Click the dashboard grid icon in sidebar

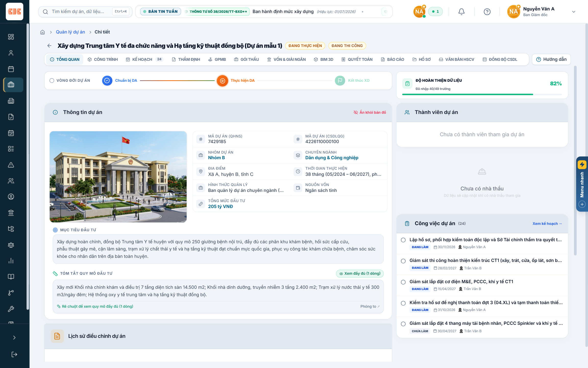11,37
